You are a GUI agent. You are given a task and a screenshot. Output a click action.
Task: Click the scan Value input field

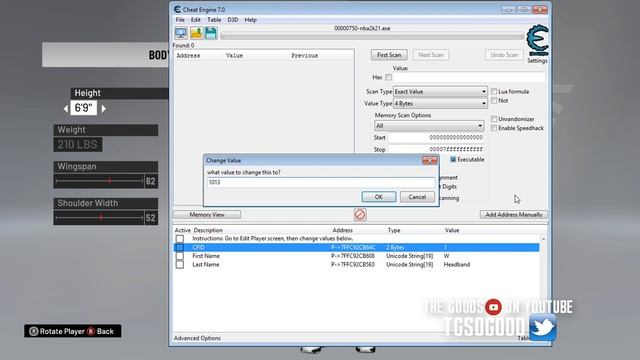[x=469, y=77]
